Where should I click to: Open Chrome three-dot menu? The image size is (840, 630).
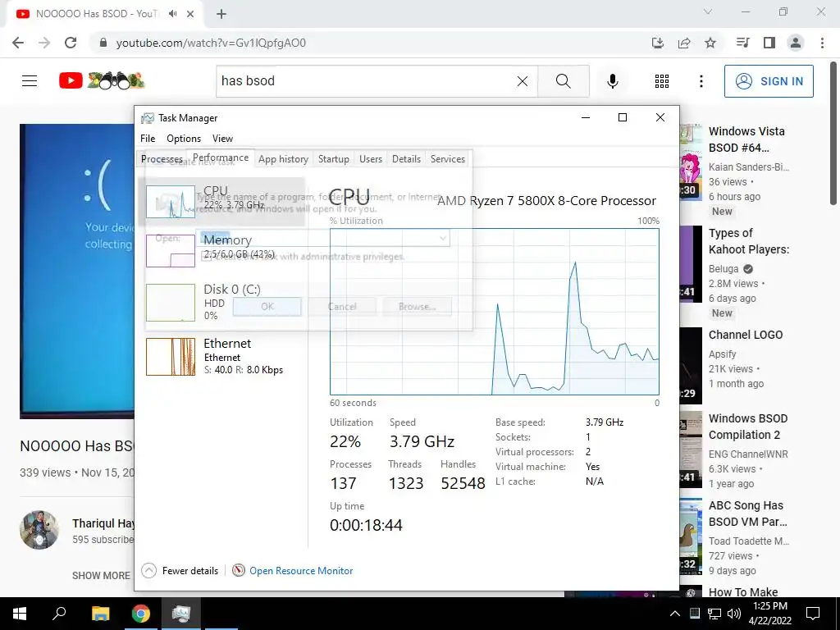pos(822,43)
